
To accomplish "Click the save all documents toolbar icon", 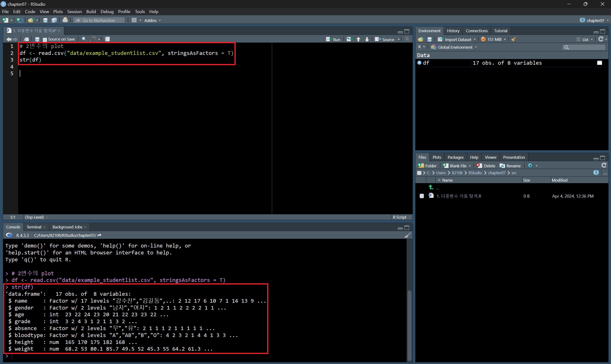I will (54, 20).
